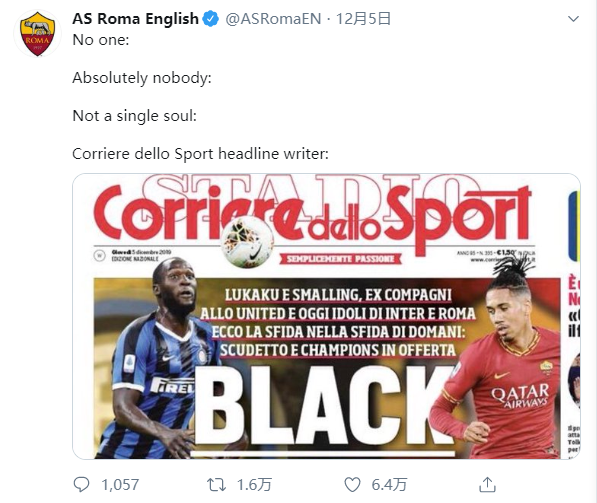Click the share upload icon
This screenshot has width=597, height=503.
click(487, 485)
